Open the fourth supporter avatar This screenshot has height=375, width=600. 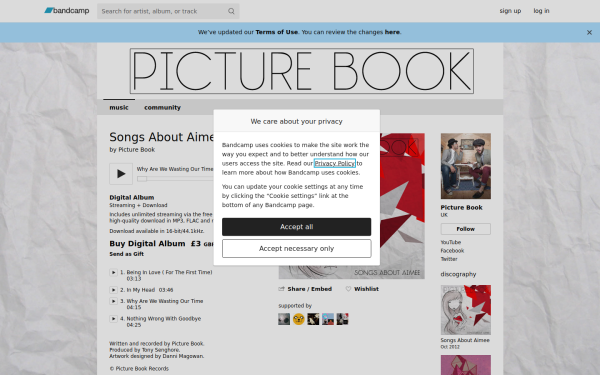click(x=328, y=319)
